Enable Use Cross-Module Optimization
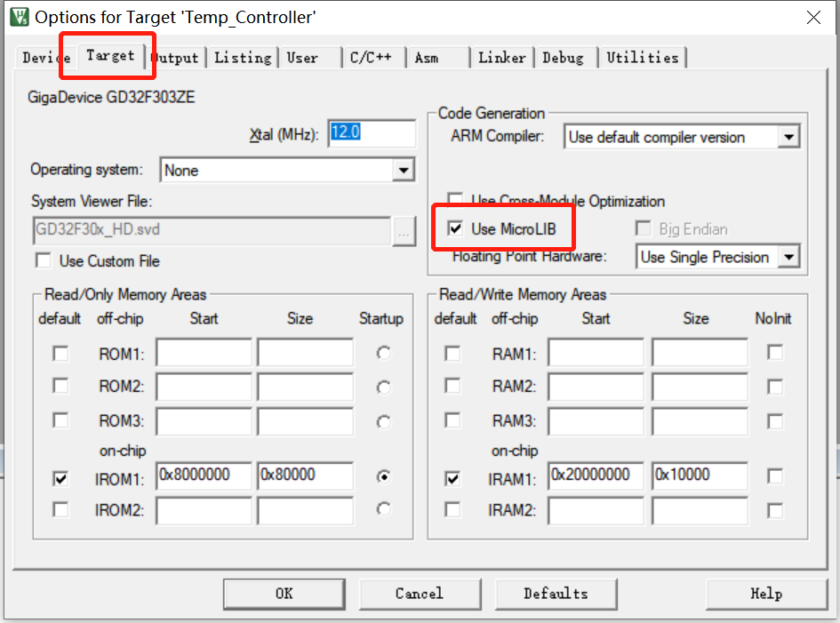 pos(455,201)
